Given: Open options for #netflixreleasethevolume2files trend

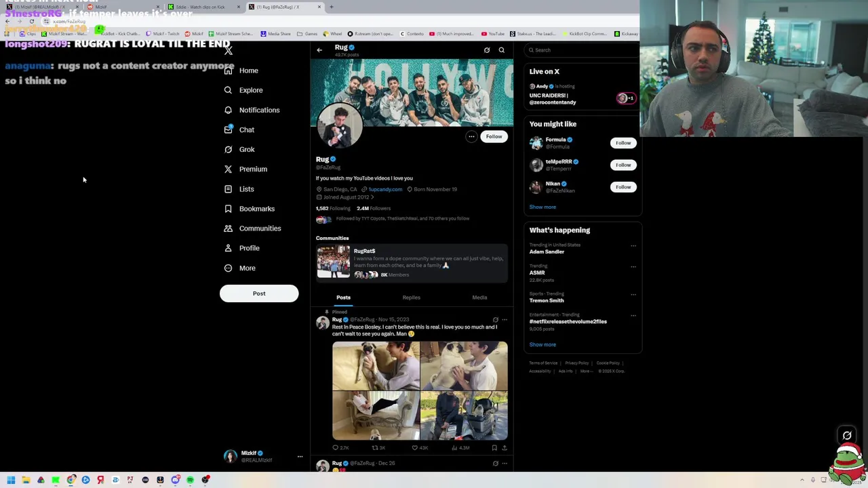Looking at the screenshot, I should coord(633,316).
